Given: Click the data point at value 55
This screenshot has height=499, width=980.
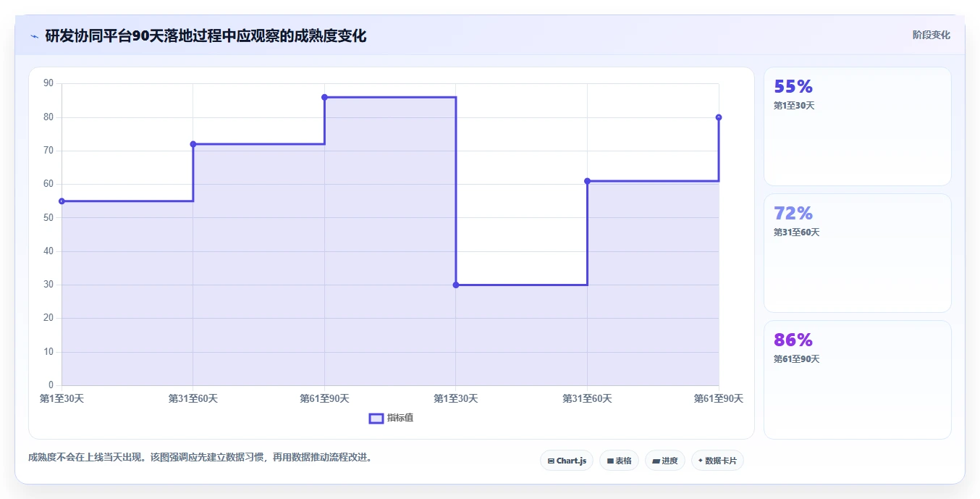Looking at the screenshot, I should (x=62, y=201).
